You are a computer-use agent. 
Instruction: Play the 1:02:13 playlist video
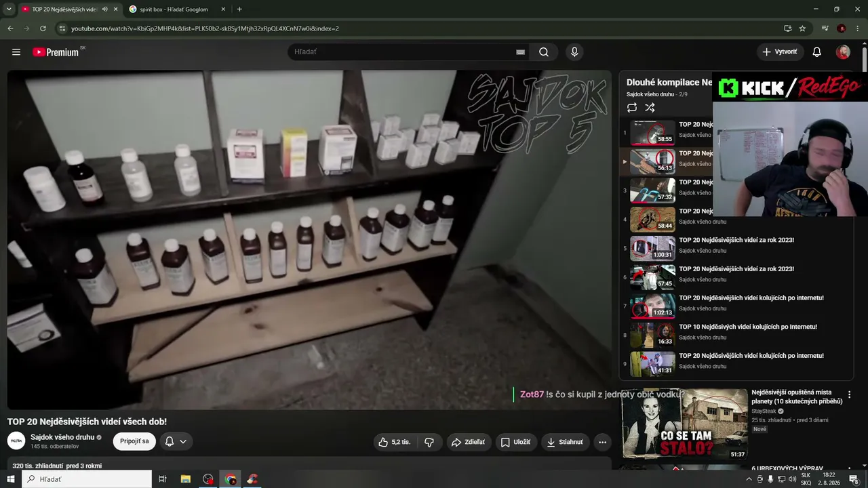click(x=652, y=306)
